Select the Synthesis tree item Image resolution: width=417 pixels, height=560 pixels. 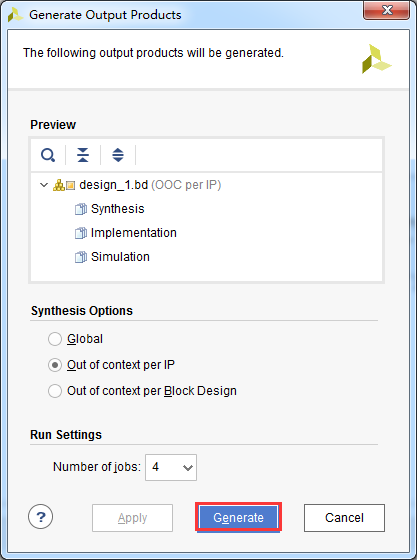117,209
